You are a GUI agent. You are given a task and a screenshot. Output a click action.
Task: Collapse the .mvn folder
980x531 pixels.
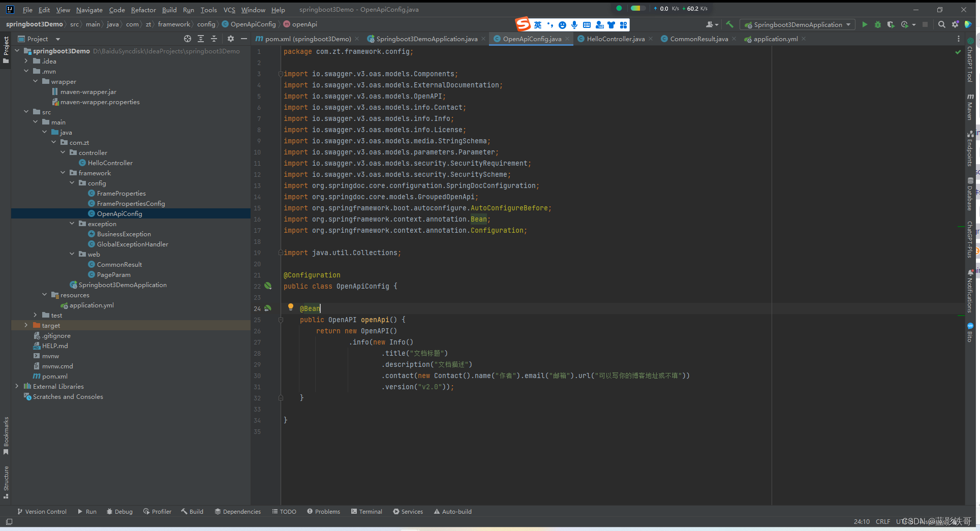(26, 71)
